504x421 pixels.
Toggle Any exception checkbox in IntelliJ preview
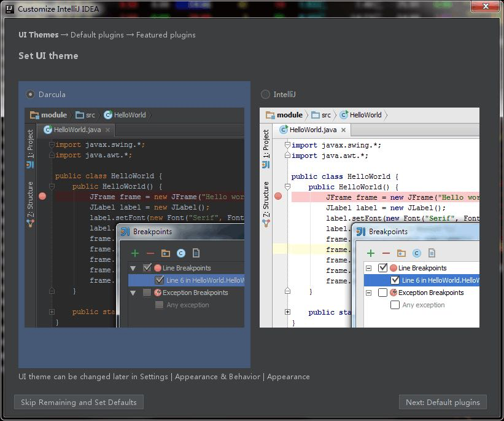(x=395, y=305)
